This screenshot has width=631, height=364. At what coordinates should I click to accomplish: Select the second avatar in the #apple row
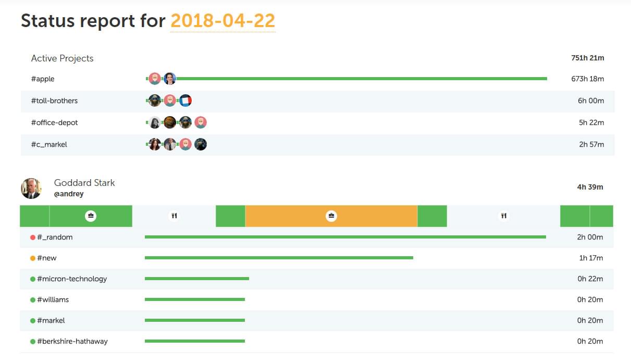170,78
